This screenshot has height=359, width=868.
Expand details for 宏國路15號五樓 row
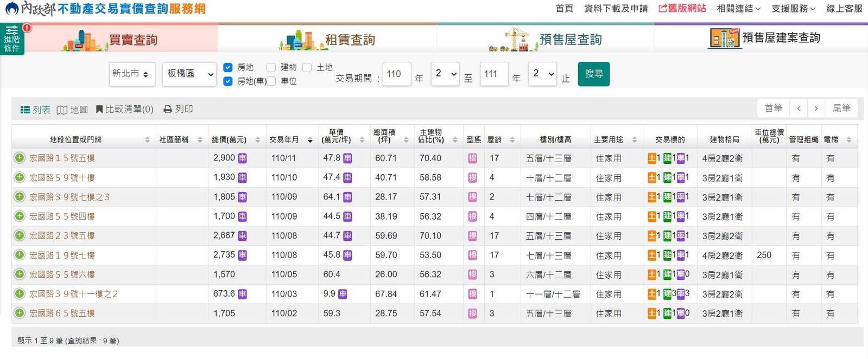20,158
